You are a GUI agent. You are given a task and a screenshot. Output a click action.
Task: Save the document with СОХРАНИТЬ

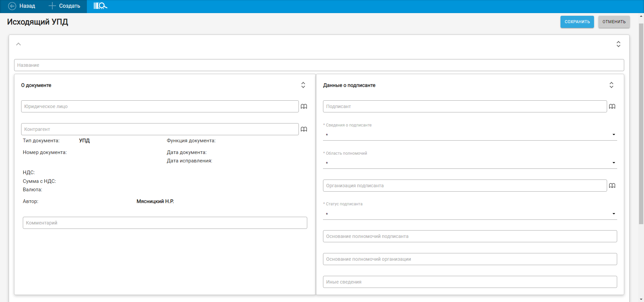[577, 22]
